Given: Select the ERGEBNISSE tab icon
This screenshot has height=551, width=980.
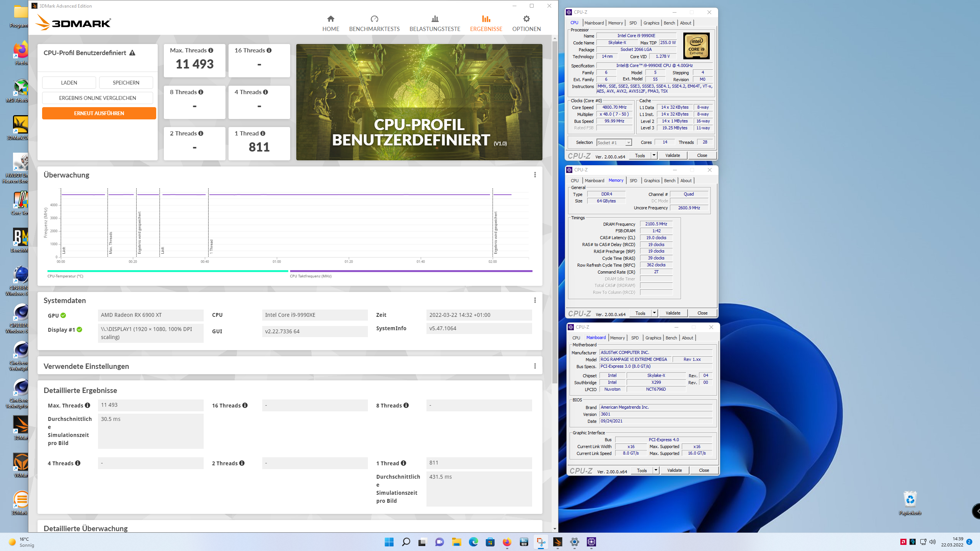Looking at the screenshot, I should 486,19.
